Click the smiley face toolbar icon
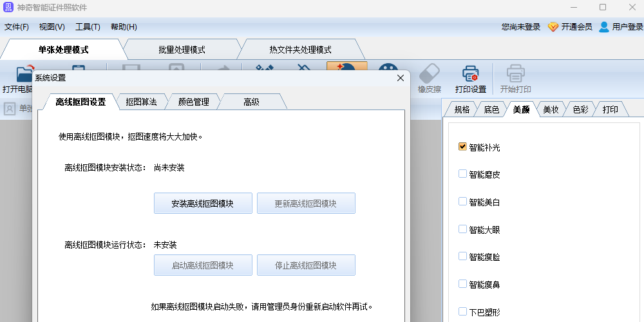The width and height of the screenshot is (644, 322). pyautogui.click(x=388, y=72)
